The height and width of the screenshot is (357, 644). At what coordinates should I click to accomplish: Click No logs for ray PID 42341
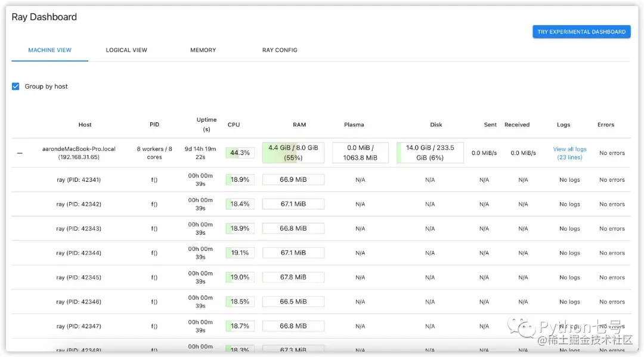(x=569, y=180)
